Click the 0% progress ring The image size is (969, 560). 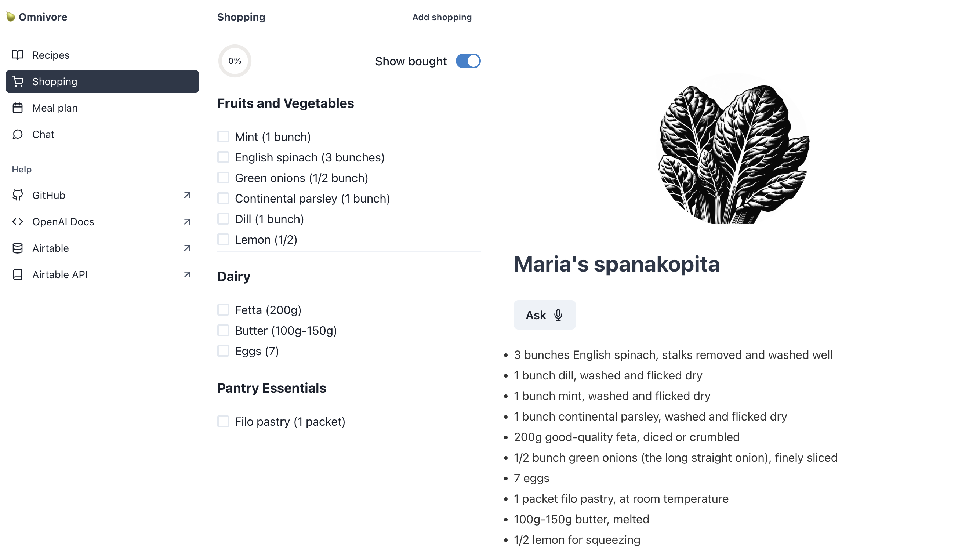point(235,61)
